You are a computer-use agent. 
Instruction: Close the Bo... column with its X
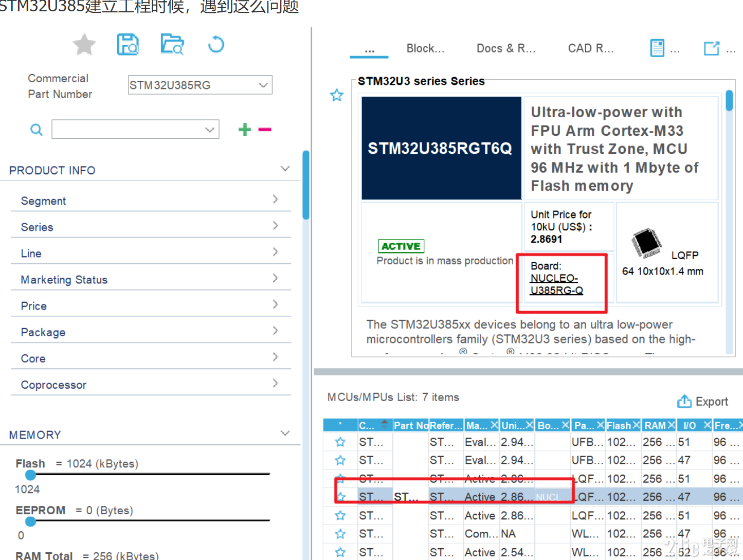pos(565,425)
